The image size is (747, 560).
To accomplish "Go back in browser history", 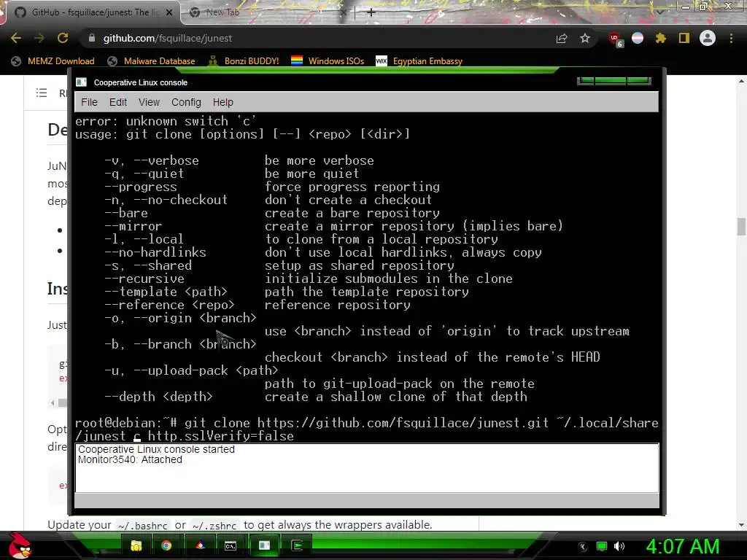I will click(16, 38).
